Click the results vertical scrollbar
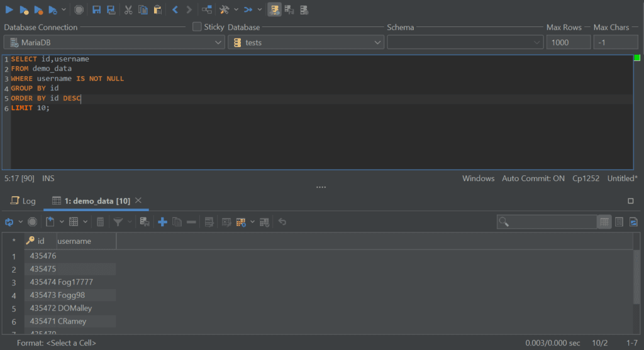This screenshot has width=644, height=350. pos(636,277)
